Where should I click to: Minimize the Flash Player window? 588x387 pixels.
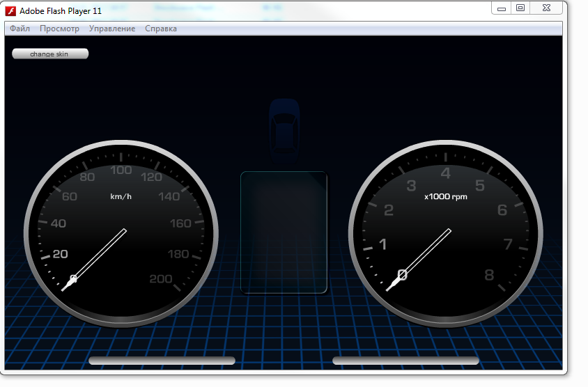pyautogui.click(x=502, y=8)
